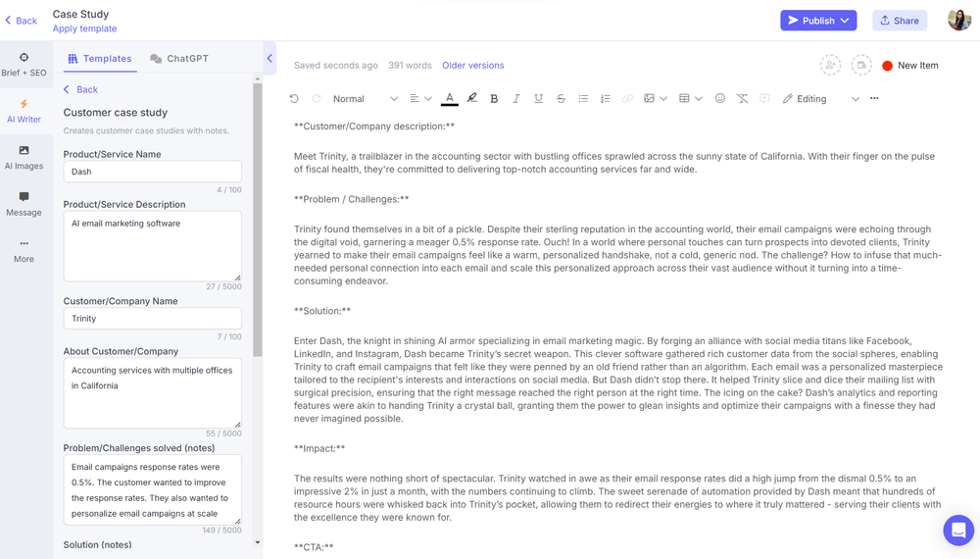Viewport: 980px width, 559px height.
Task: Open the New Item status selector
Action: pos(910,65)
